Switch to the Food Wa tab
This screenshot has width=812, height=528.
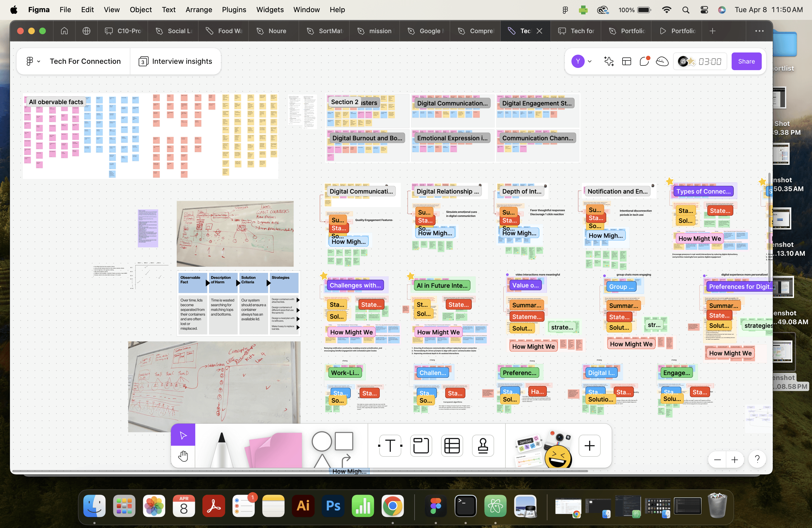click(225, 31)
